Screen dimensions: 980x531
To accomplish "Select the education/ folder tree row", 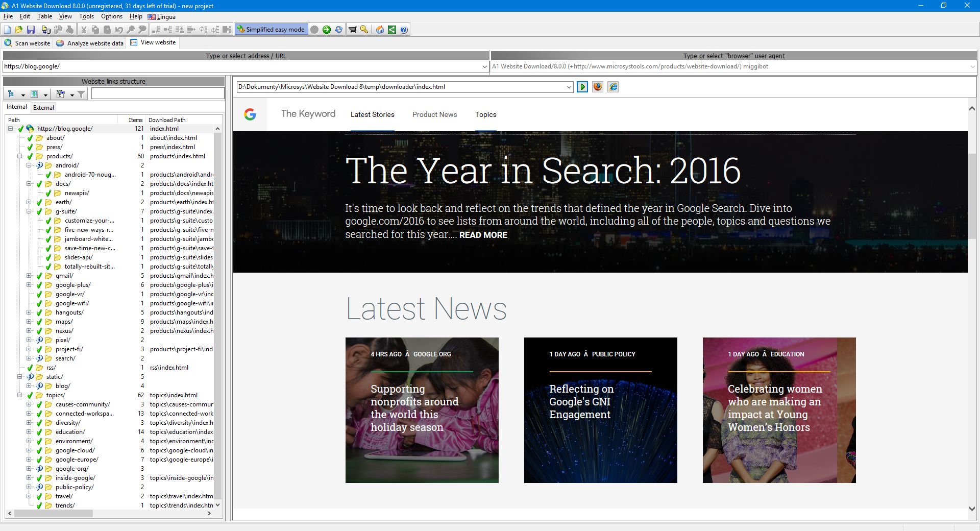I will (x=110, y=432).
